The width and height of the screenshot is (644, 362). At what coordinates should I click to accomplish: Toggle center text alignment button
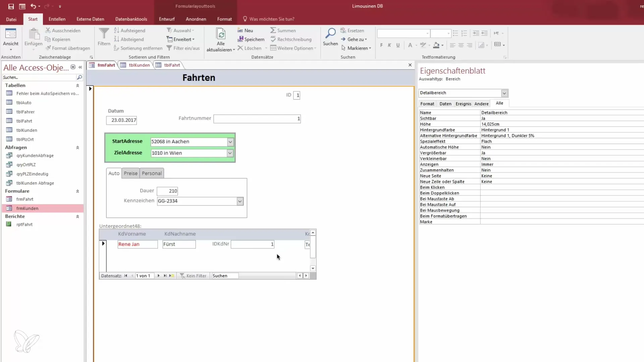coord(461,45)
